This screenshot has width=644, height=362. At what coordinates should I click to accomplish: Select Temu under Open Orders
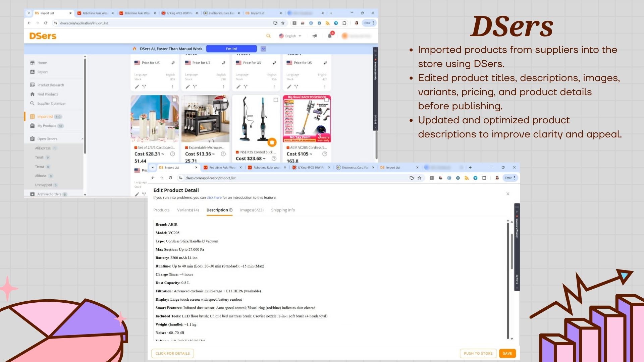(42, 167)
